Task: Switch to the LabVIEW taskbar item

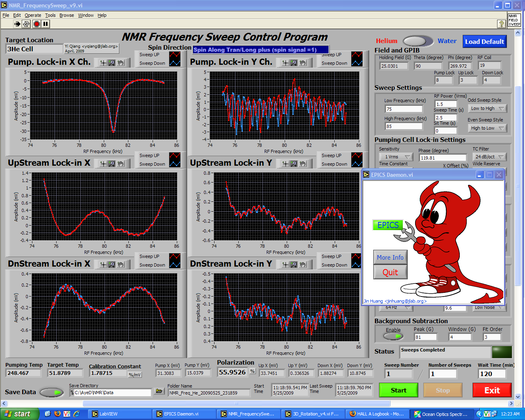Action: click(119, 414)
